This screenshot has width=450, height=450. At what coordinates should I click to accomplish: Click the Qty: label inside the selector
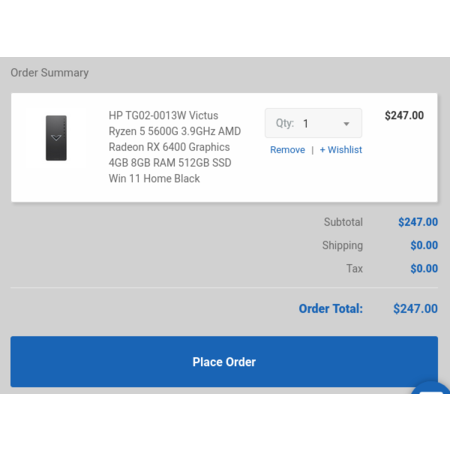click(285, 123)
